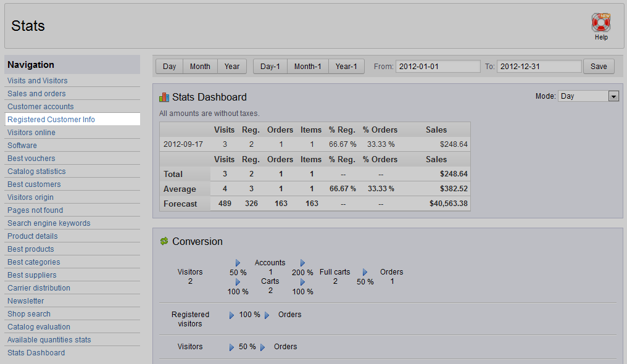Click the Forecast Reg. value 326
This screenshot has width=627, height=364.
coord(251,204)
